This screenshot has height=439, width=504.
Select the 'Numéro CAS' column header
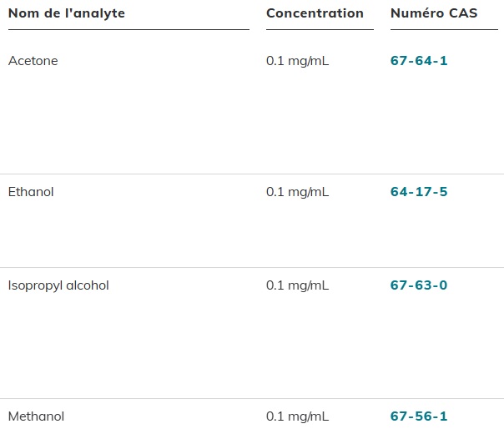click(434, 13)
